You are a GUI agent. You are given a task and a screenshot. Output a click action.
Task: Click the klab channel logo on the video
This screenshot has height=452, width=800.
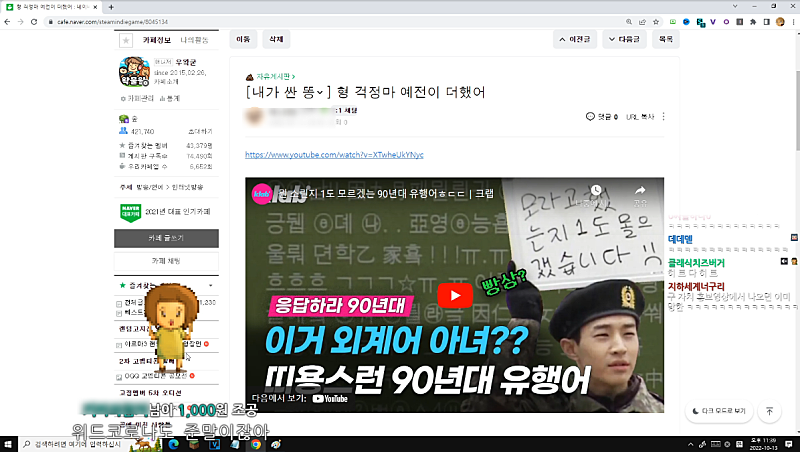click(x=262, y=194)
